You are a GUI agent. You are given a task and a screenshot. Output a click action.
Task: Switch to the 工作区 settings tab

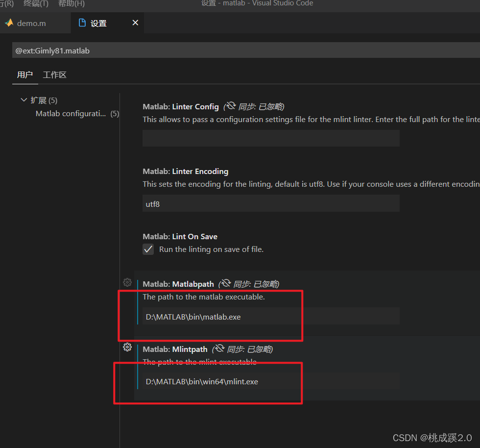[x=54, y=75]
